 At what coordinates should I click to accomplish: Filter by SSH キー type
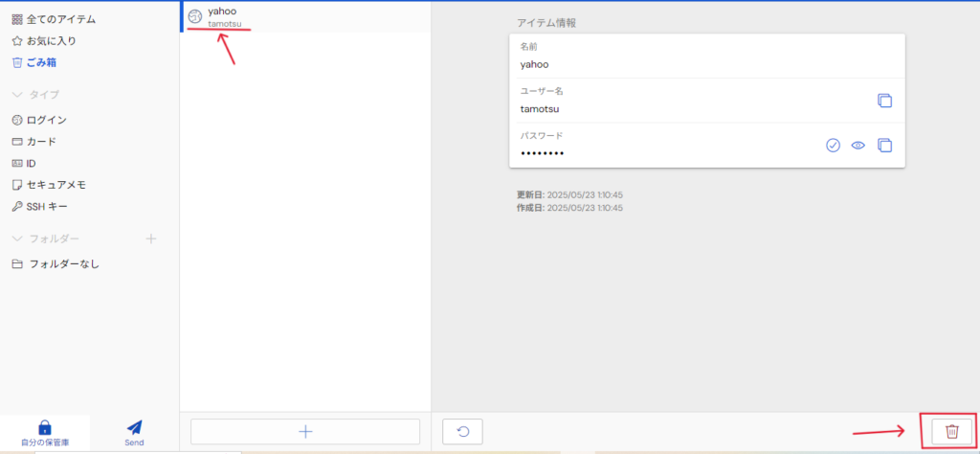pyautogui.click(x=40, y=206)
